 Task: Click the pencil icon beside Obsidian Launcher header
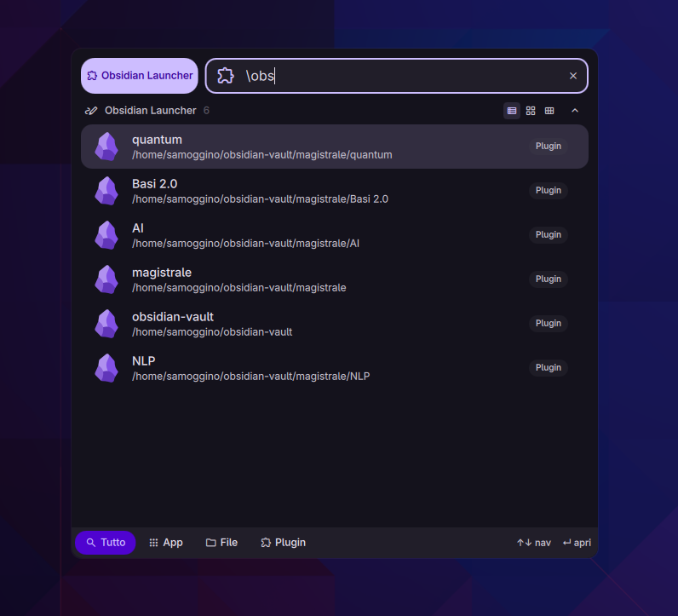91,111
